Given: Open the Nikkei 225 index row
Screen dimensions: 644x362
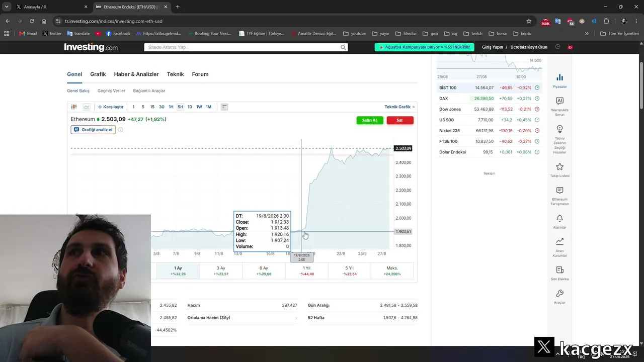Looking at the screenshot, I should pyautogui.click(x=489, y=131).
